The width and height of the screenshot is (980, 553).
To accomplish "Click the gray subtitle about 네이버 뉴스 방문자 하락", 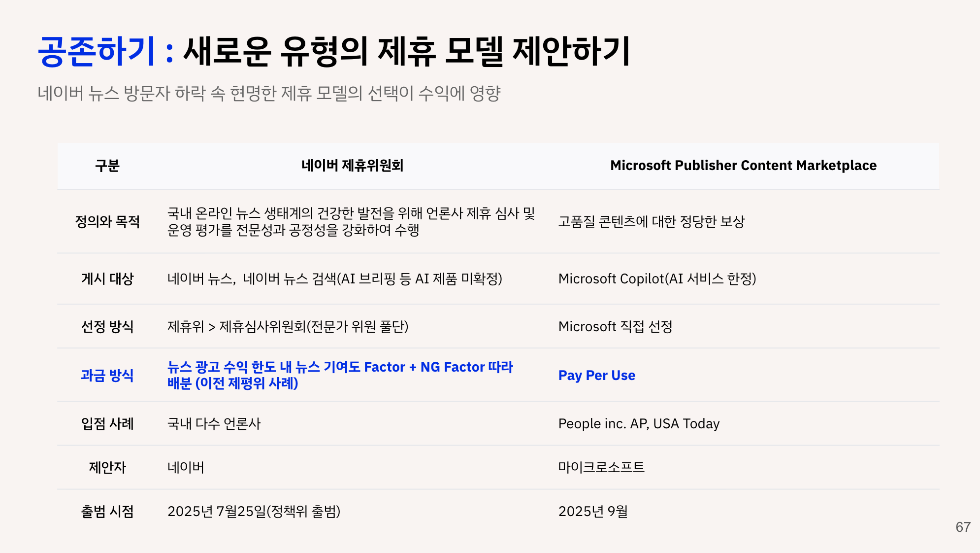I will click(269, 93).
